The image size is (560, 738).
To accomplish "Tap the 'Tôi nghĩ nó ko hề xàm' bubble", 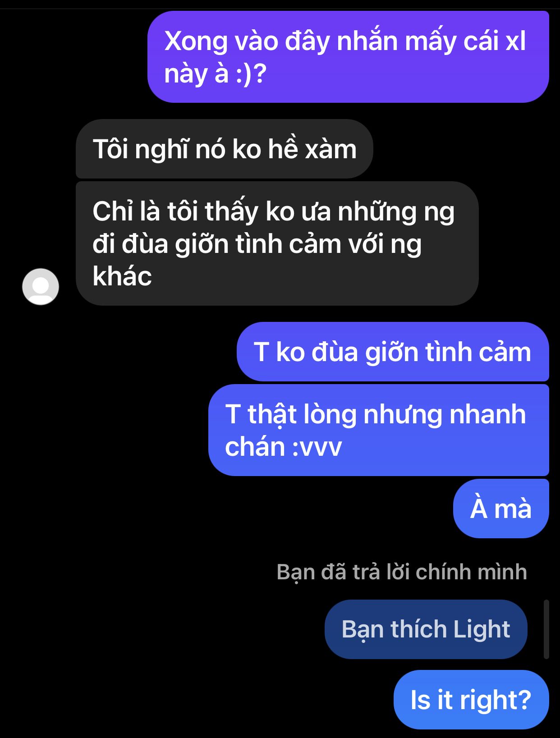I will [x=225, y=149].
